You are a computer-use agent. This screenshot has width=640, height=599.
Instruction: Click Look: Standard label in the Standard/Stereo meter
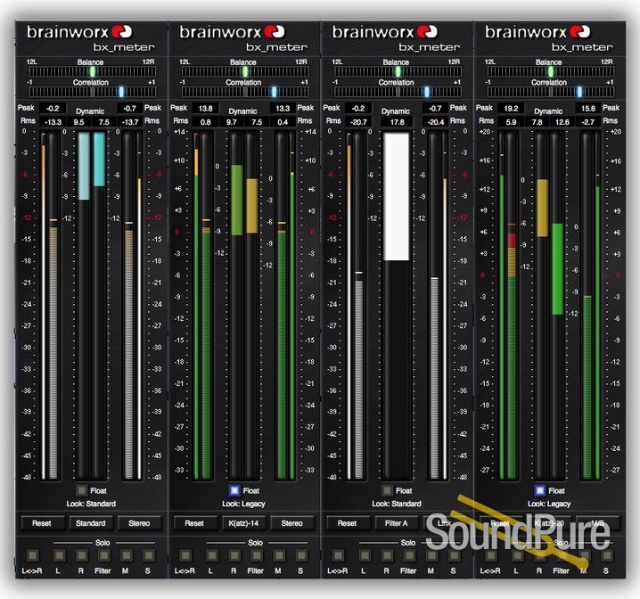pyautogui.click(x=91, y=504)
